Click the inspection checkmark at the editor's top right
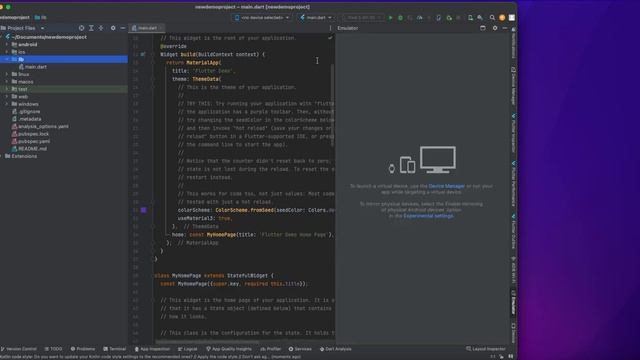Screen dimensions: 640x360 (x=330, y=38)
